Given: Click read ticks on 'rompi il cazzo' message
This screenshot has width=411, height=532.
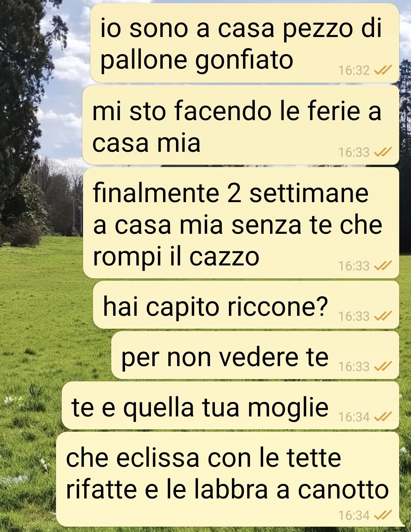Looking at the screenshot, I should coord(383,266).
